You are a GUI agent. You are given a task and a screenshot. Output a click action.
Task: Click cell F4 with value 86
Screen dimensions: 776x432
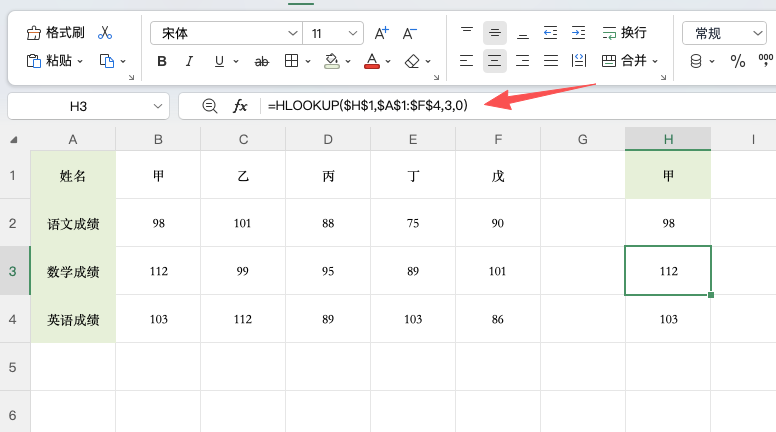[498, 319]
